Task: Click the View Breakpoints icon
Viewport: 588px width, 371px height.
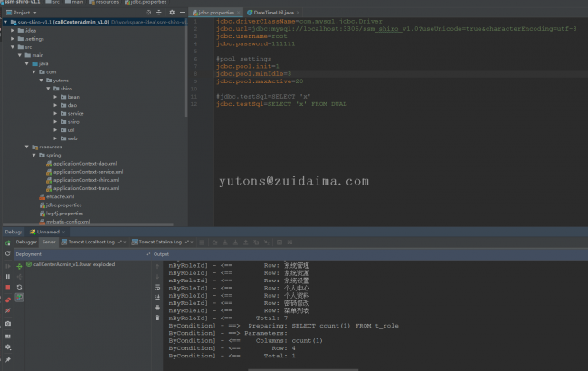Action: [8, 299]
